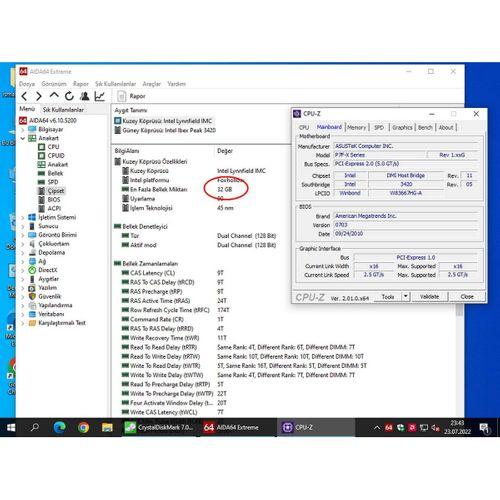500x500 pixels.
Task: Switch to CPU-Z taskbar button
Action: (x=315, y=427)
